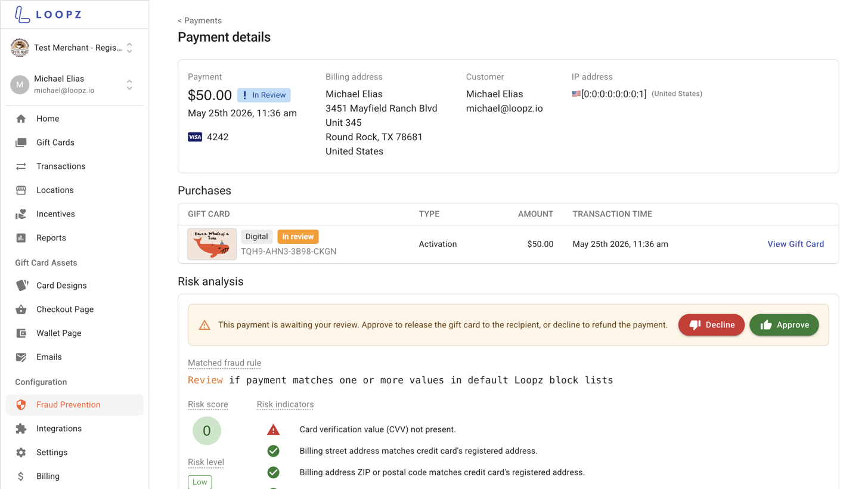
Task: Click the Incentives hand-heart icon
Action: coord(21,214)
